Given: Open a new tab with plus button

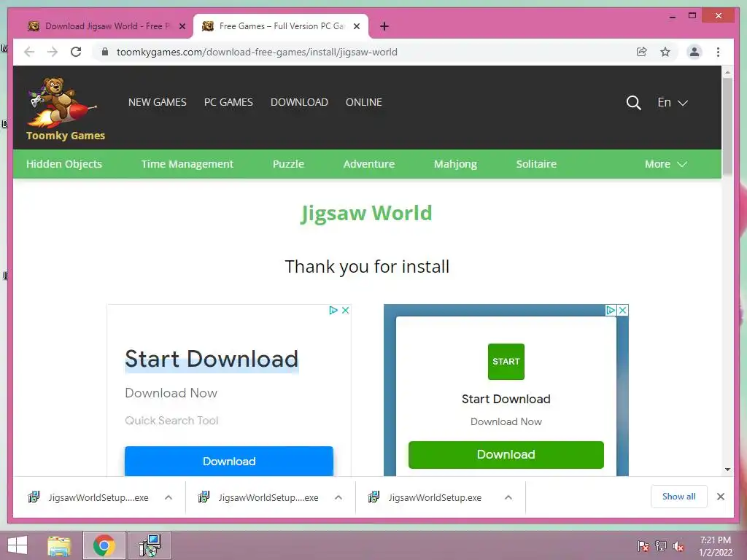Looking at the screenshot, I should pyautogui.click(x=384, y=26).
